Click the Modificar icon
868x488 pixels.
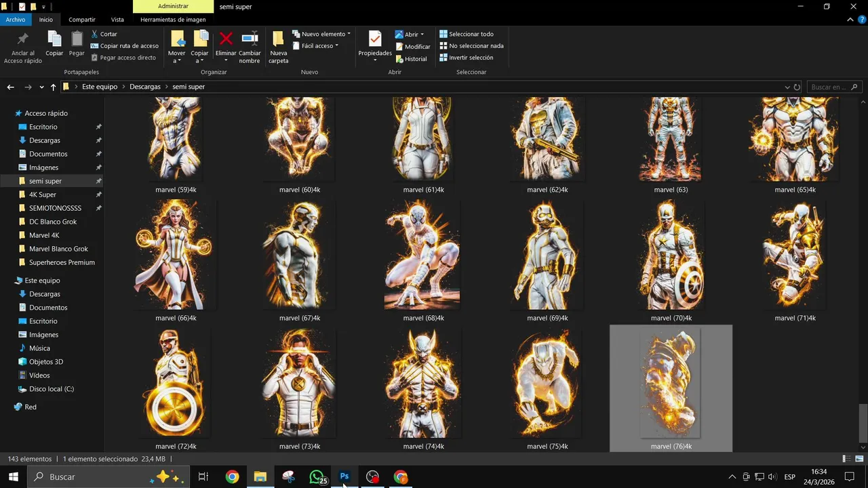(x=399, y=47)
